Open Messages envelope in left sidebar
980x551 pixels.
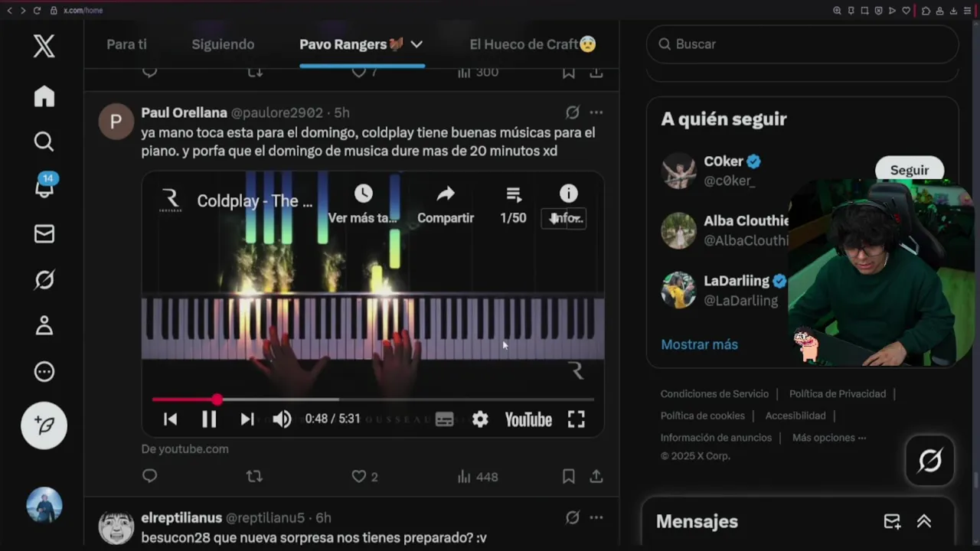pyautogui.click(x=44, y=233)
